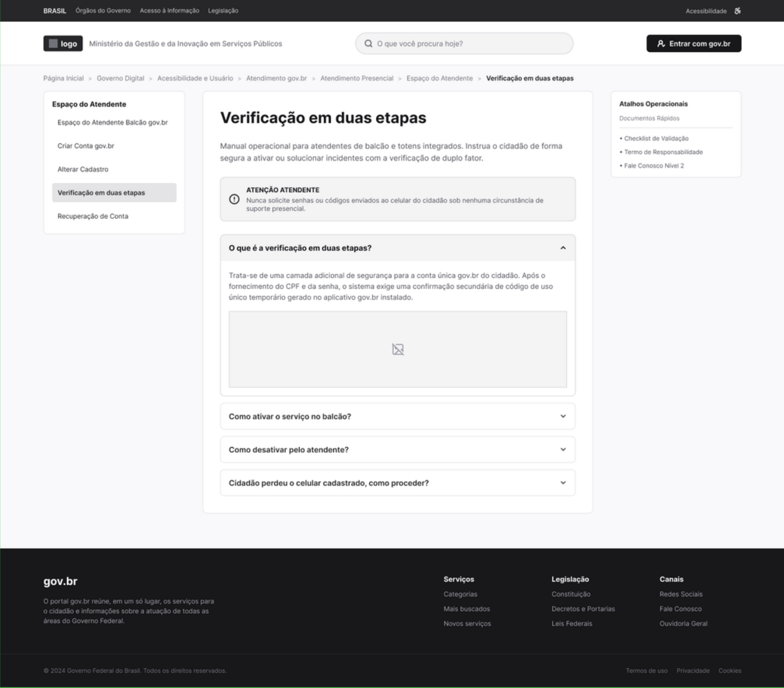Image resolution: width=784 pixels, height=688 pixels.
Task: Open 'Checklist de Validação' shortcut
Action: pyautogui.click(x=656, y=138)
